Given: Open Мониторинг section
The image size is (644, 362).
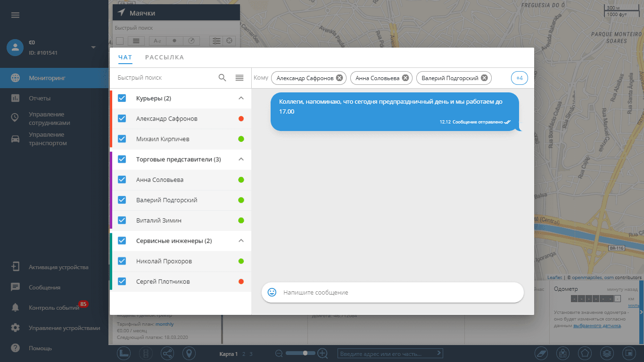Looking at the screenshot, I should [54, 78].
